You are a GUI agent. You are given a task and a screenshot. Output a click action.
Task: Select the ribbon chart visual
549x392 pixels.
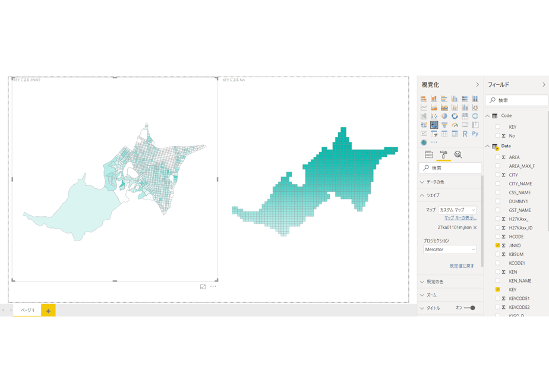coord(475,107)
